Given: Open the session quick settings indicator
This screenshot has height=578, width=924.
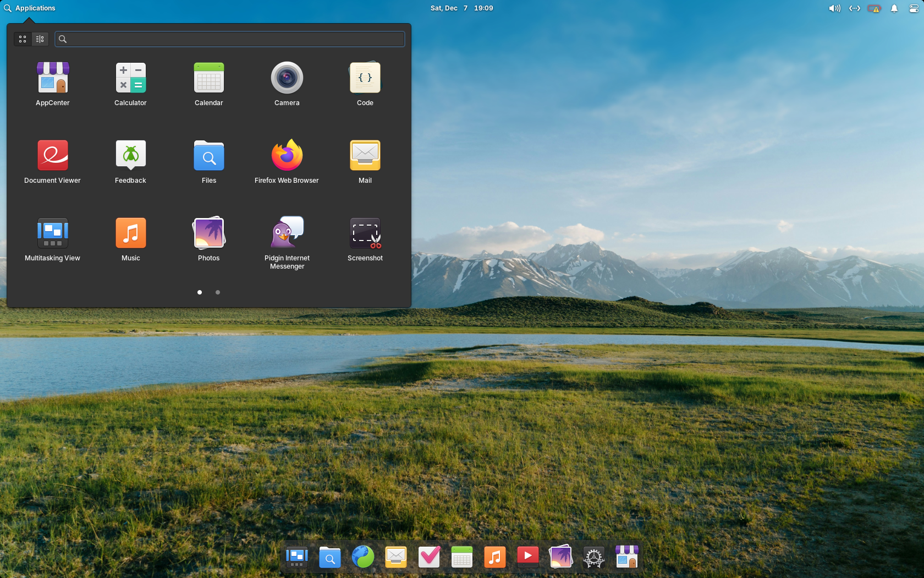Looking at the screenshot, I should (914, 8).
